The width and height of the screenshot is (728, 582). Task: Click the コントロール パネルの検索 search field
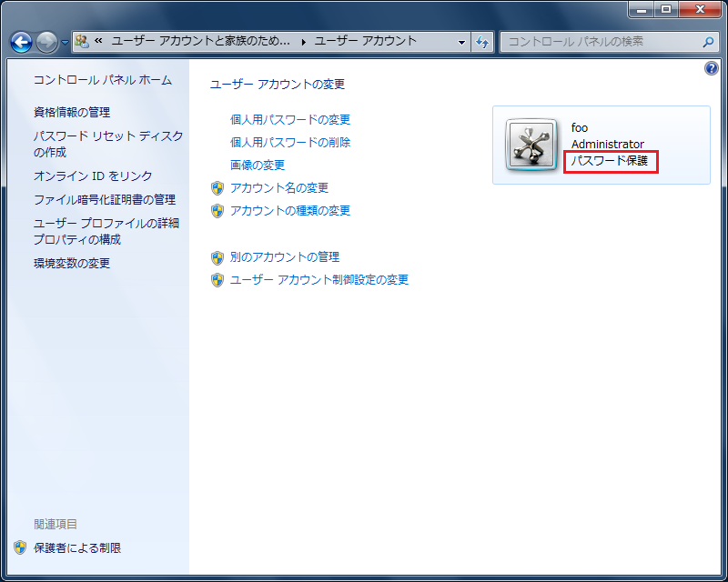(601, 42)
